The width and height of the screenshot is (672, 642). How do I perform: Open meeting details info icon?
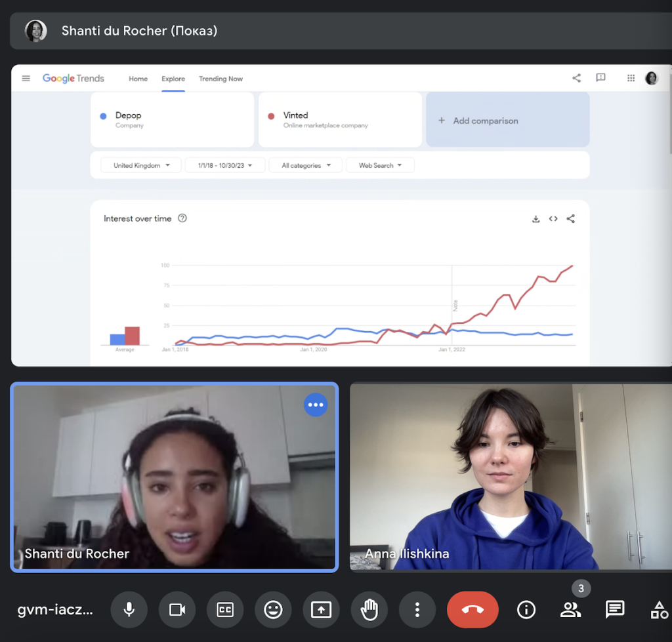[x=526, y=609]
